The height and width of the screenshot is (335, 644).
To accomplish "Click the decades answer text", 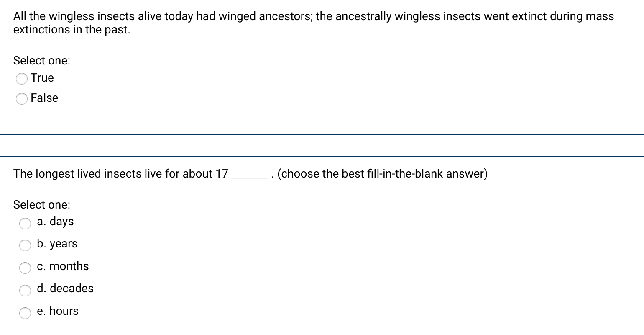I will 65,289.
